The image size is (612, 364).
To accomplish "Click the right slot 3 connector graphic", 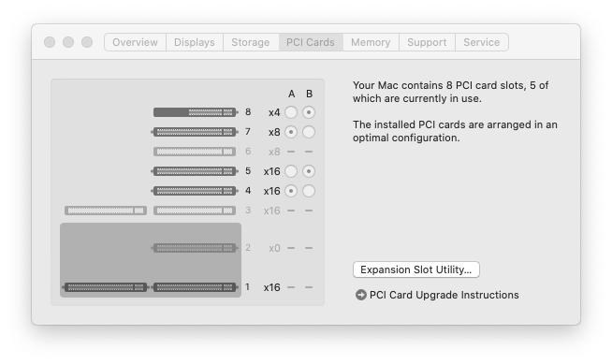I will (195, 211).
